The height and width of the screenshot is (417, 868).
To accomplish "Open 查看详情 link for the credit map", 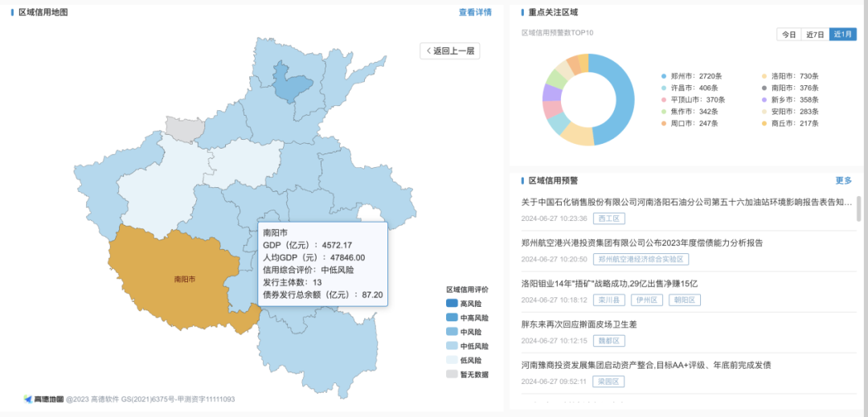I will pyautogui.click(x=475, y=12).
